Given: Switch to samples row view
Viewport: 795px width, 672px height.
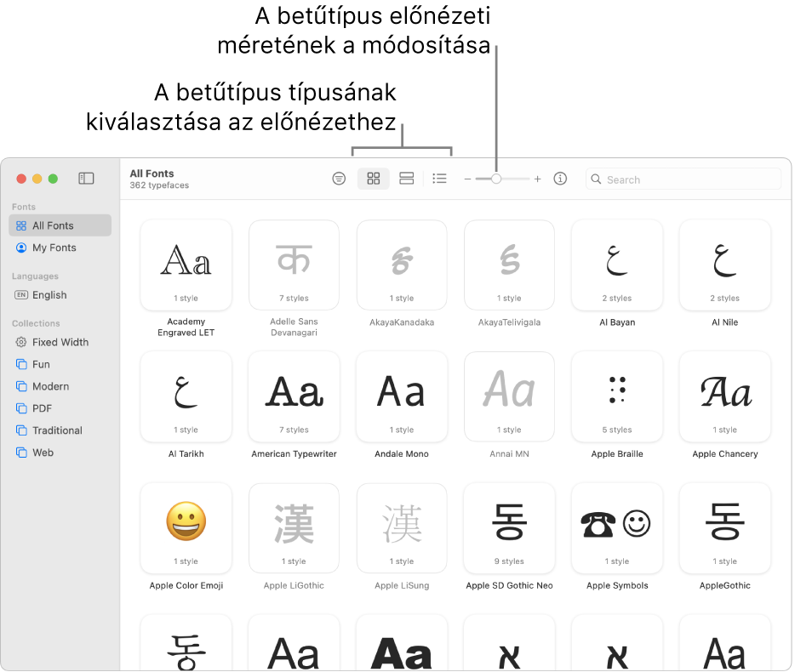Looking at the screenshot, I should (407, 179).
